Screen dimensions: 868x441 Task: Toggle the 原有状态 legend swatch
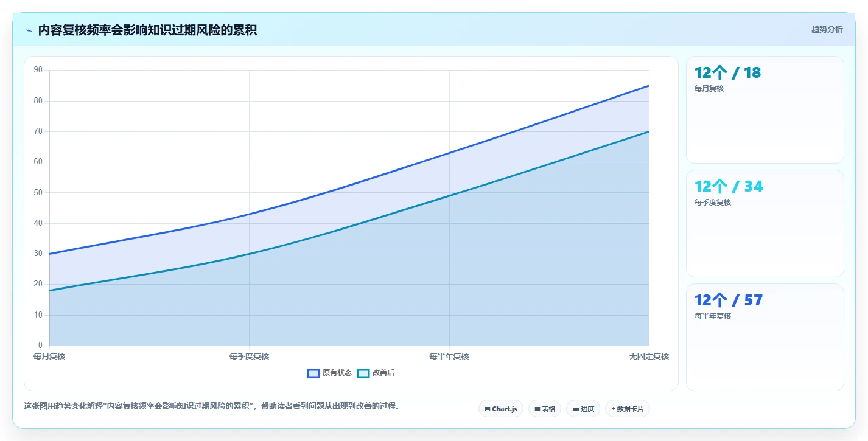tap(313, 373)
